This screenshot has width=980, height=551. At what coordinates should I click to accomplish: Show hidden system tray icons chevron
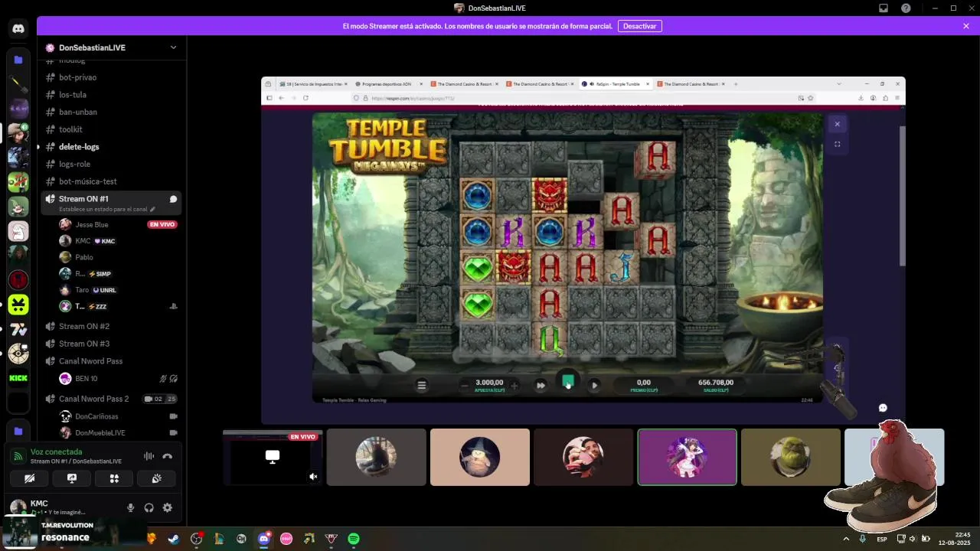846,539
